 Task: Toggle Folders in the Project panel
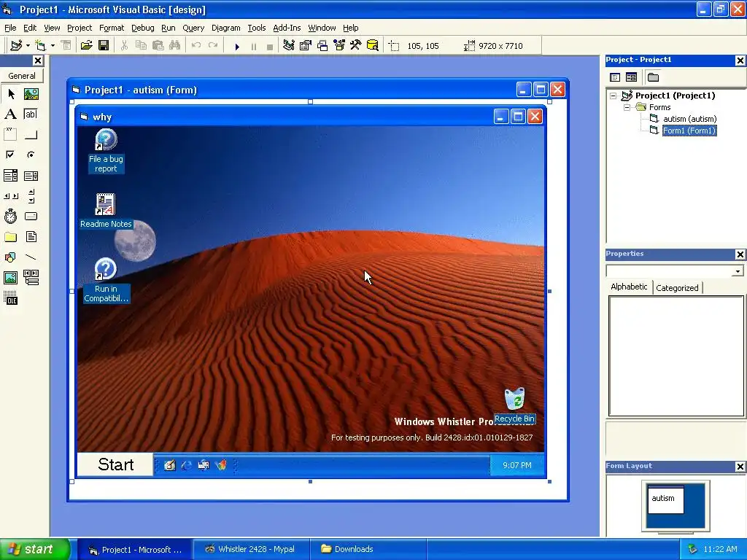653,77
